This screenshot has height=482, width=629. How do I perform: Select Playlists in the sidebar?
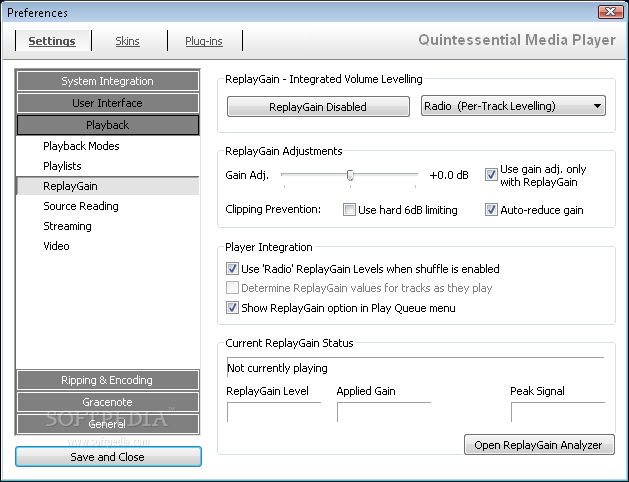click(x=108, y=166)
